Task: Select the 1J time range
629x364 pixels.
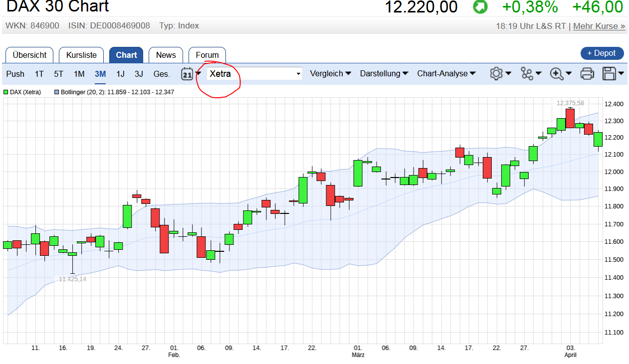Action: [x=121, y=74]
